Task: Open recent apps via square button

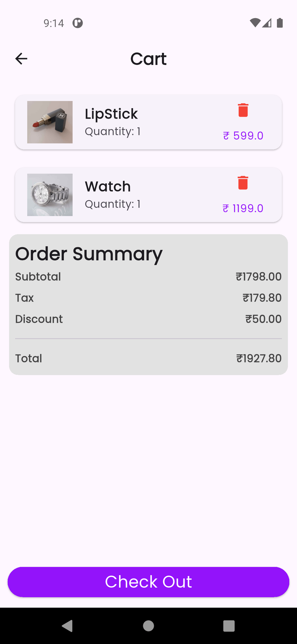Action: (229, 626)
